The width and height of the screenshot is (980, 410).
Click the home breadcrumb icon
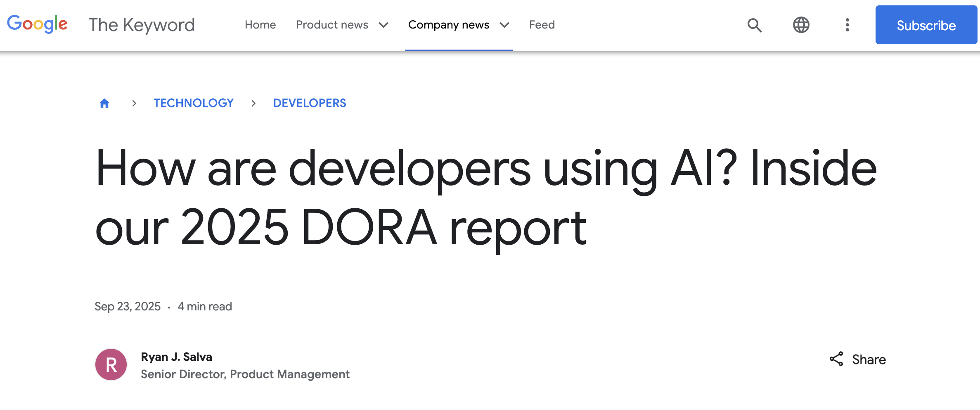tap(104, 103)
